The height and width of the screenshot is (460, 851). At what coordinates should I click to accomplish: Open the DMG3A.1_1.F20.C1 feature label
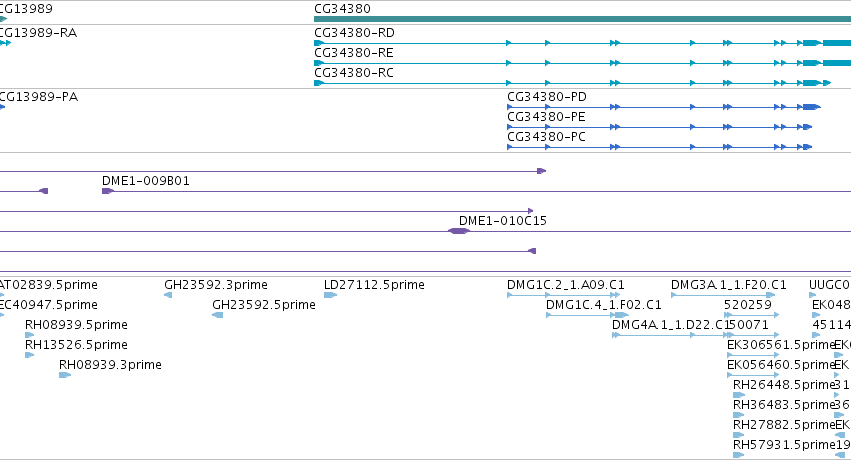(x=728, y=285)
